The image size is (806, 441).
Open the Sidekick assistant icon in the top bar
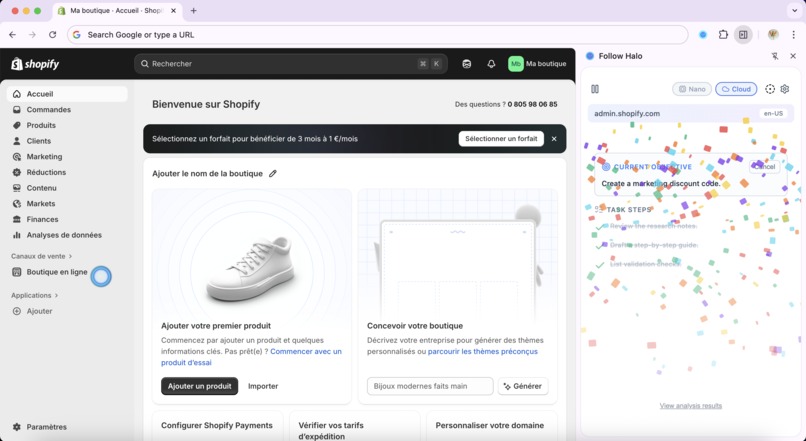tap(467, 64)
